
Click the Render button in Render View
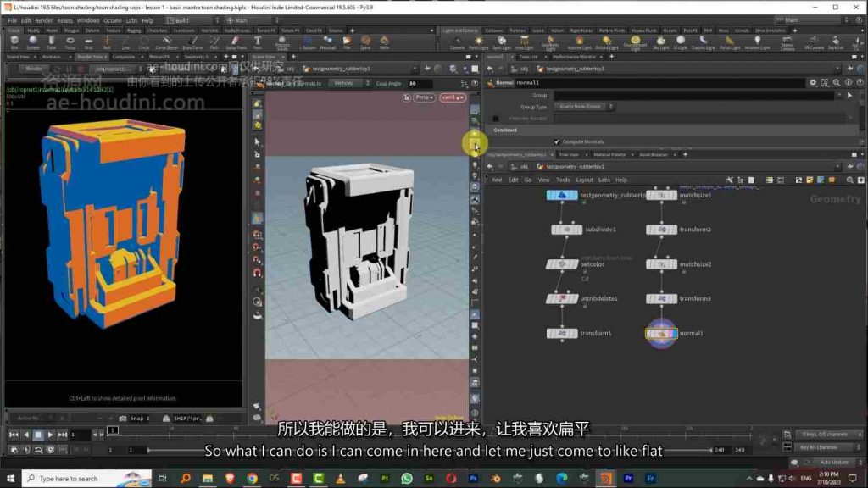[33, 69]
